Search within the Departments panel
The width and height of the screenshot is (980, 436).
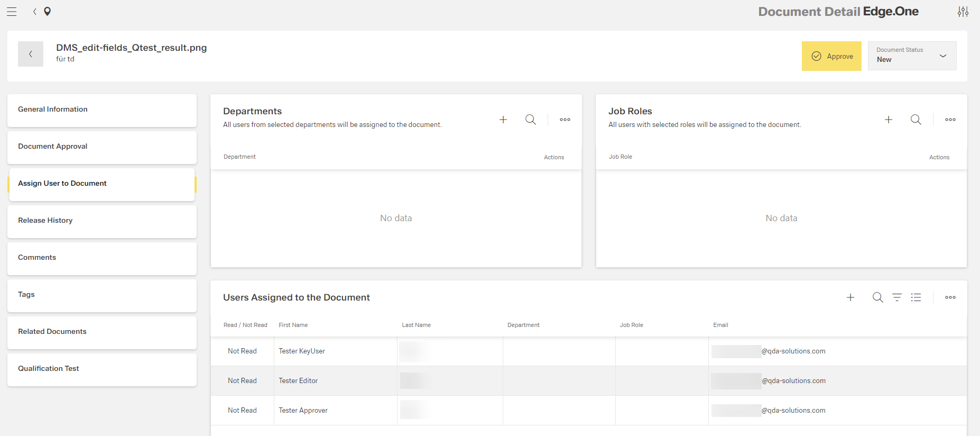click(531, 120)
